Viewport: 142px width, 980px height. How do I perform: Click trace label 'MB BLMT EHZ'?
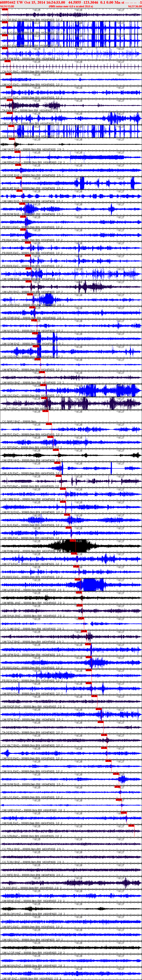11,188
